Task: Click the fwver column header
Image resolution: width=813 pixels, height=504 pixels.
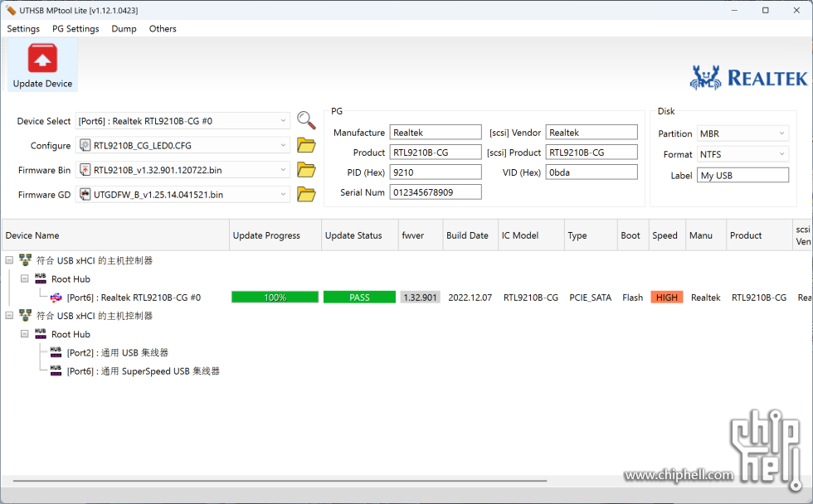Action: [x=421, y=235]
